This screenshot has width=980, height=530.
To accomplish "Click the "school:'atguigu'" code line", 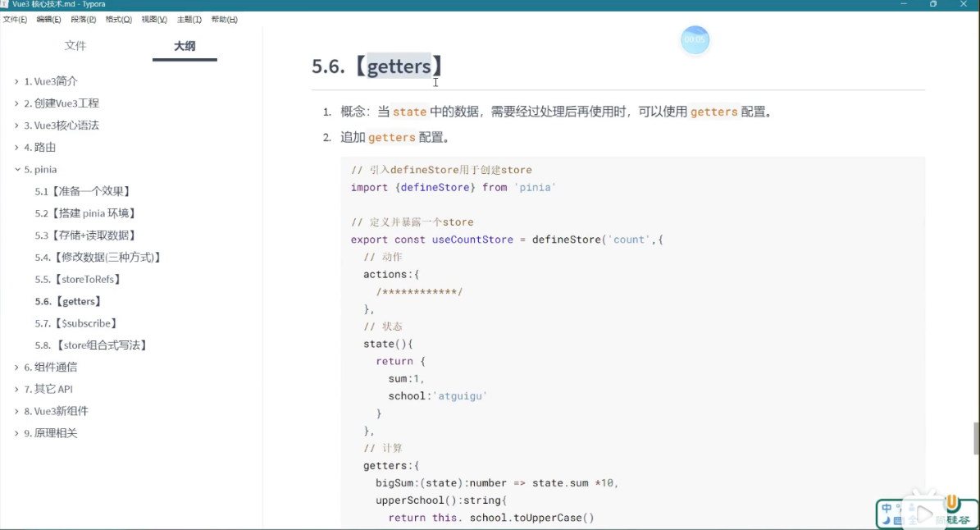I will click(x=437, y=396).
